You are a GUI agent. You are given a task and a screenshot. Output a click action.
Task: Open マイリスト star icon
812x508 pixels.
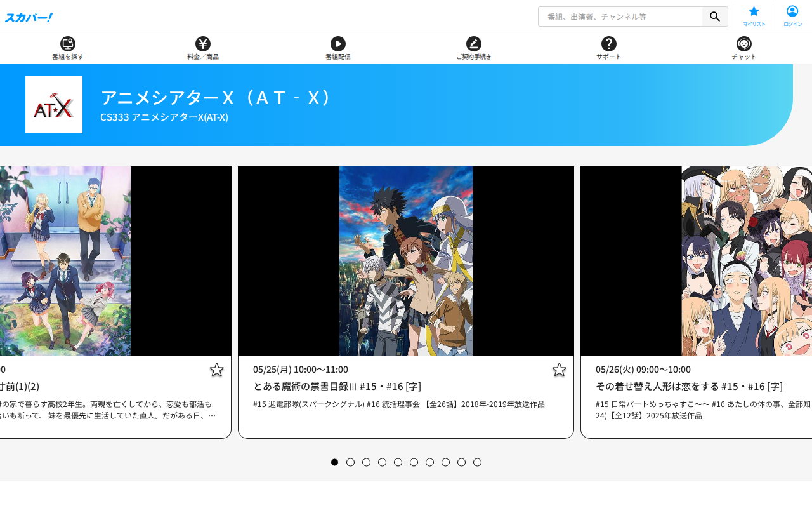[754, 11]
